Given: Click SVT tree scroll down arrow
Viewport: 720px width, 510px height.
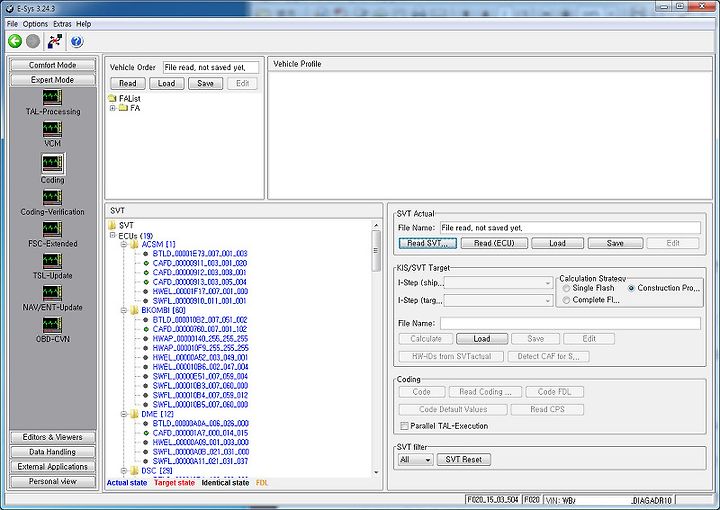Looking at the screenshot, I should point(376,472).
